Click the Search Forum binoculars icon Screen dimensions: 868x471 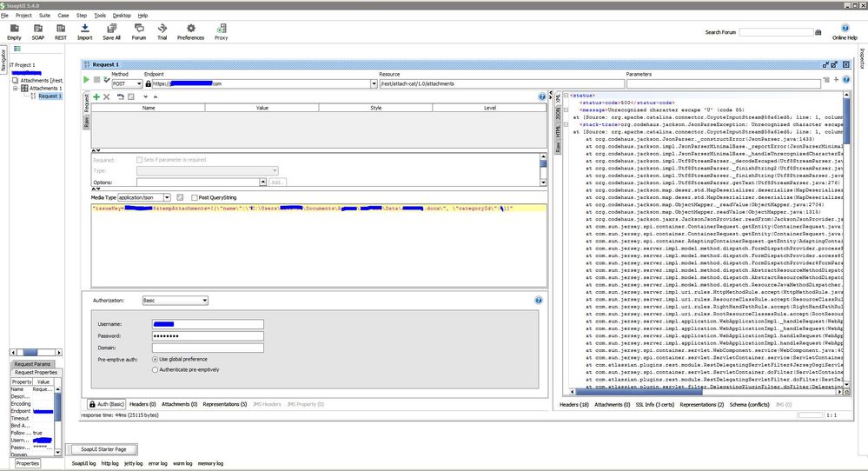pyautogui.click(x=818, y=32)
